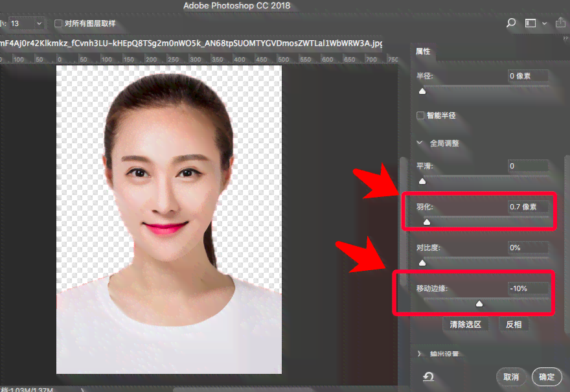
Task: Click the search magnifier icon
Action: click(511, 23)
